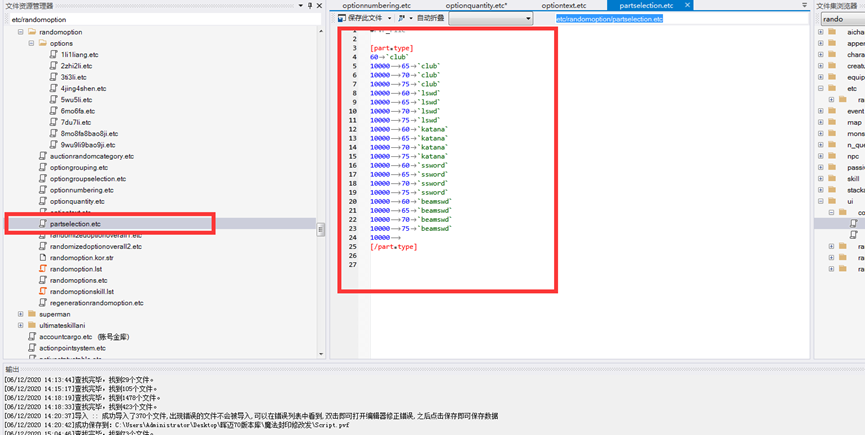865x435 pixels.
Task: Click the randomoptionskill.lst orange file icon
Action: pyautogui.click(x=43, y=291)
